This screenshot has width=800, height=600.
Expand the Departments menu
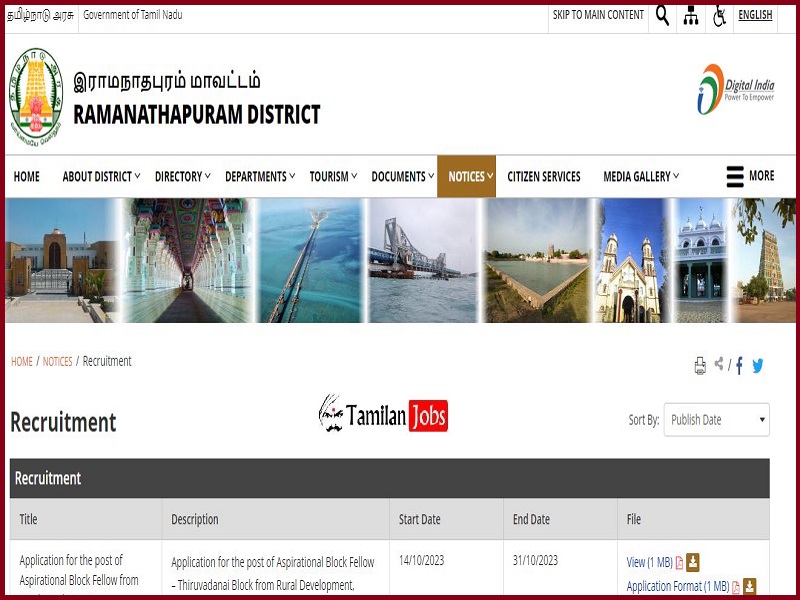(260, 177)
